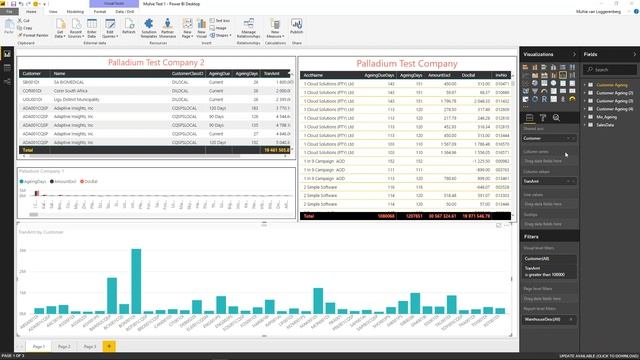Viewport: 640px width, 360px height.
Task: Open WarehouseDesc(All) report level filter
Action: (x=549, y=320)
